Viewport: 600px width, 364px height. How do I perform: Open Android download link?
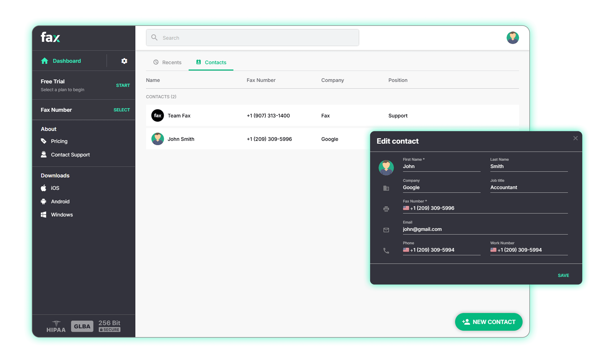click(x=60, y=202)
